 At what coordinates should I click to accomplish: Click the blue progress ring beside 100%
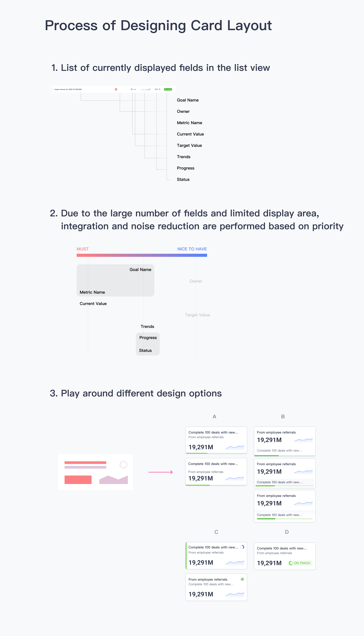tap(160, 89)
